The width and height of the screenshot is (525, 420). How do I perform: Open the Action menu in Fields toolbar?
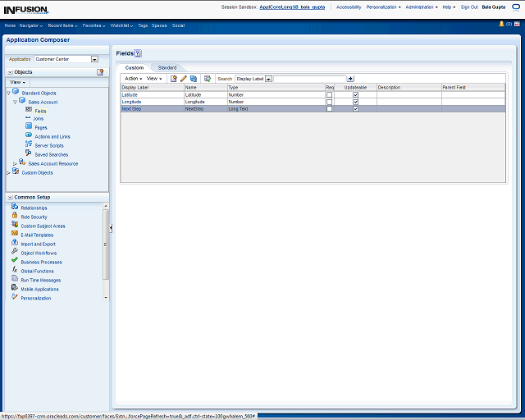[x=133, y=79]
